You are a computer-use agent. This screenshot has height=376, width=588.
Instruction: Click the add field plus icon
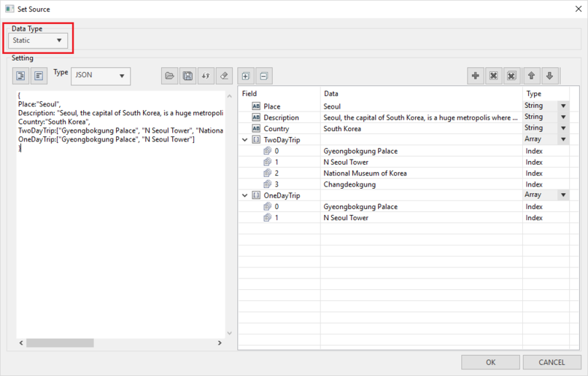(x=476, y=76)
